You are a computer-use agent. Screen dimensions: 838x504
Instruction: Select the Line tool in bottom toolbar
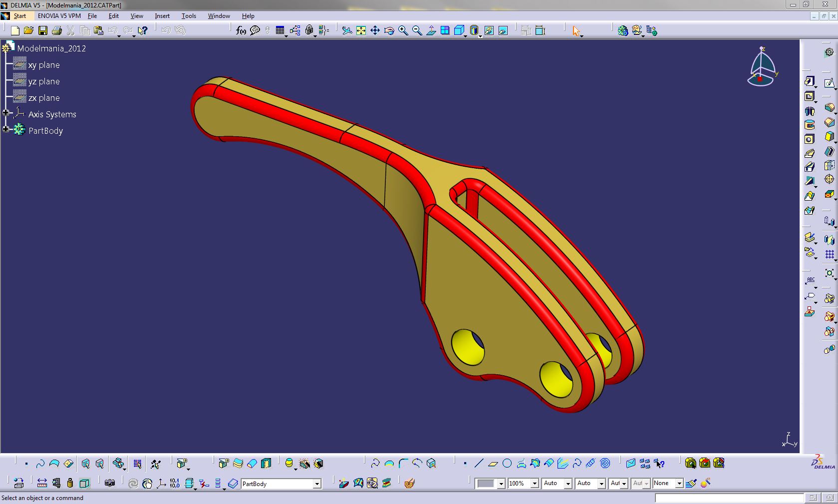pos(479,464)
